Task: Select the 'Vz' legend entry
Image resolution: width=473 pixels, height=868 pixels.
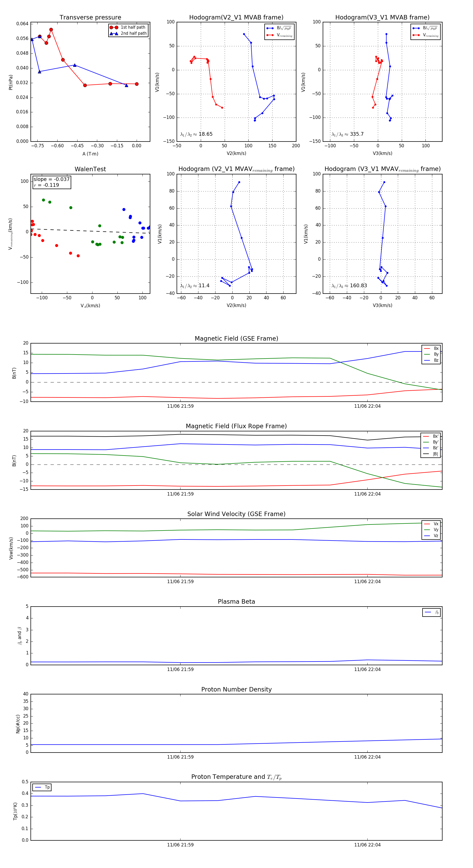Action: (x=431, y=536)
